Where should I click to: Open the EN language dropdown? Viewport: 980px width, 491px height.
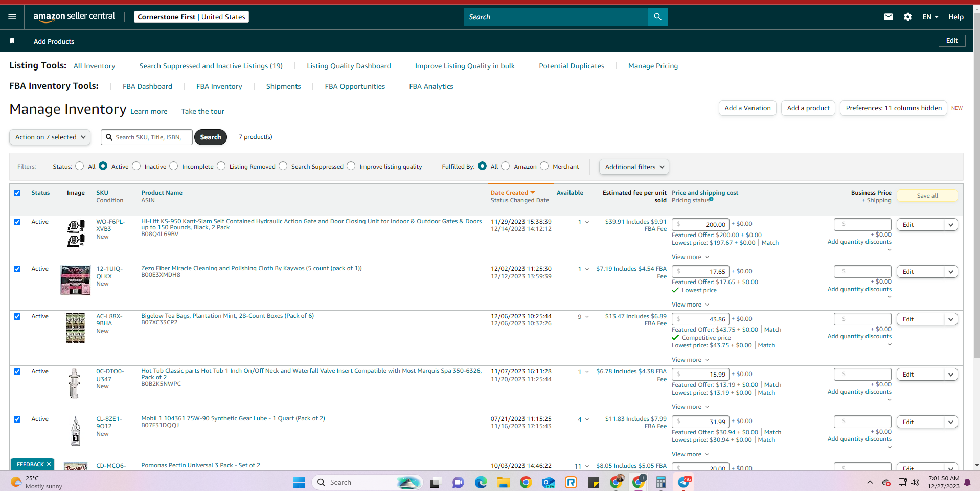pyautogui.click(x=930, y=17)
